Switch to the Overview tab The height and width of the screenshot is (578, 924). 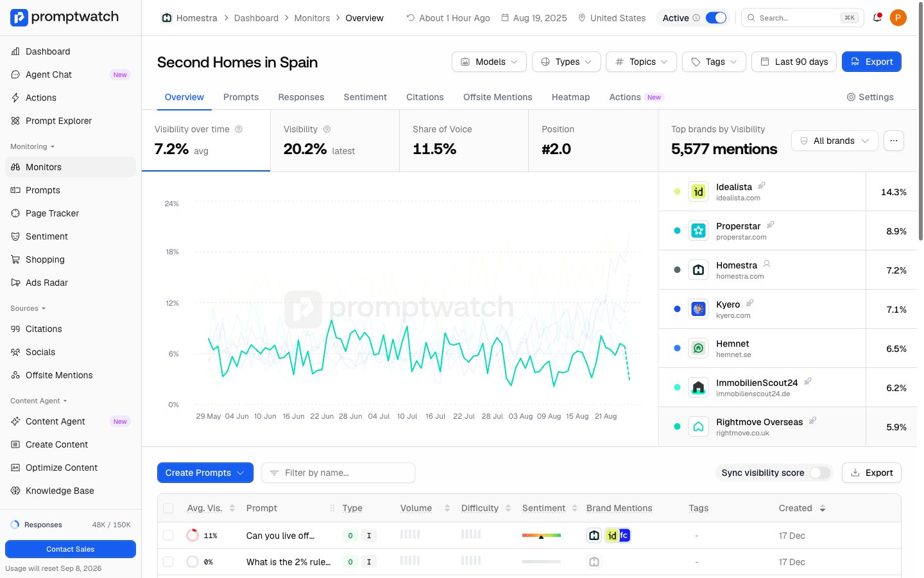point(184,97)
